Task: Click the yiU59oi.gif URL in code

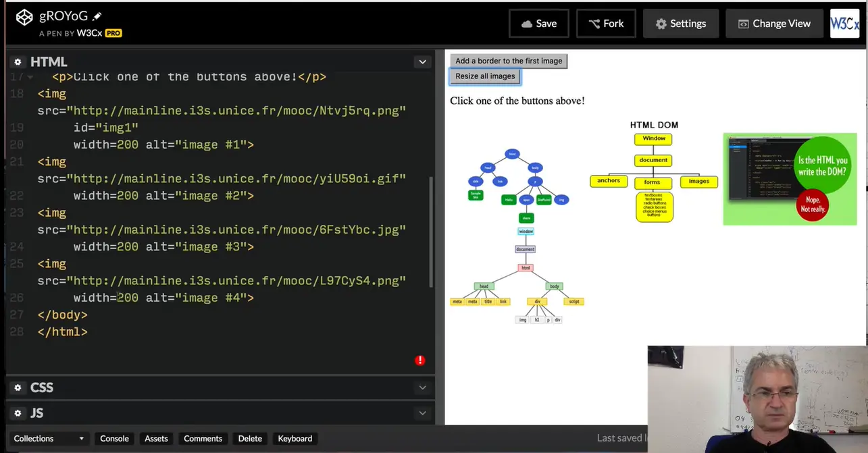Action: [236, 179]
